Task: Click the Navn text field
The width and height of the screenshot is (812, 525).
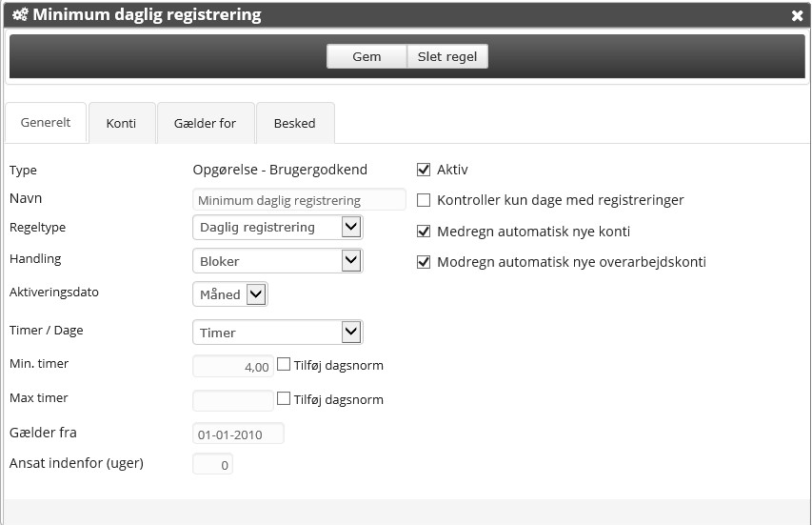Action: [299, 200]
